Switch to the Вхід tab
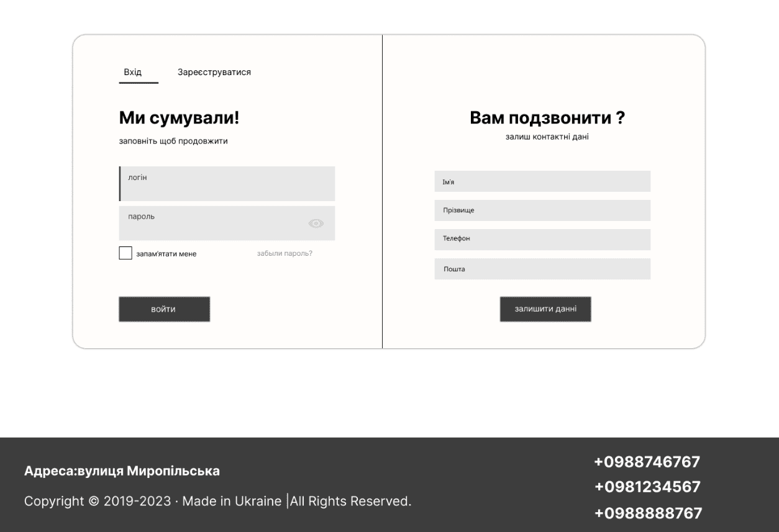This screenshot has width=779, height=532. click(133, 73)
